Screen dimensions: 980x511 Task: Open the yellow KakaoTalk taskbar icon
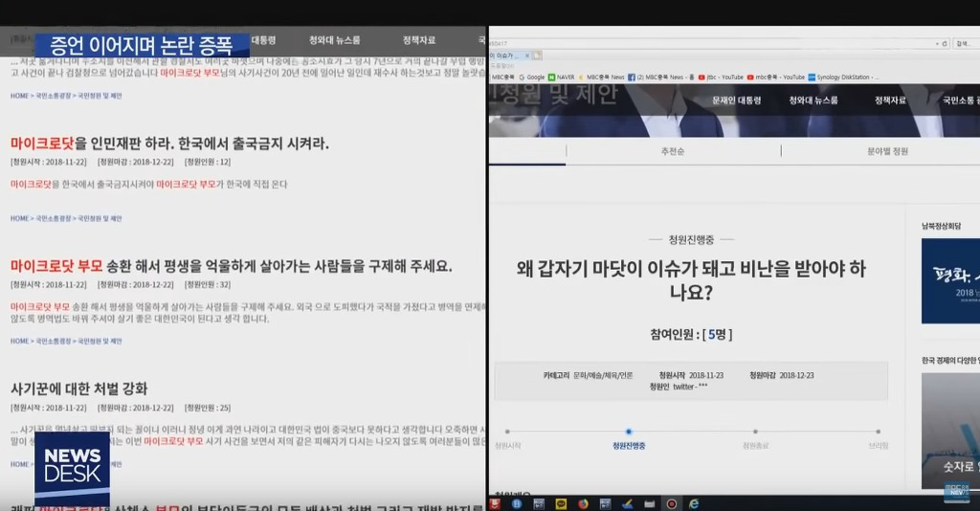[561, 503]
